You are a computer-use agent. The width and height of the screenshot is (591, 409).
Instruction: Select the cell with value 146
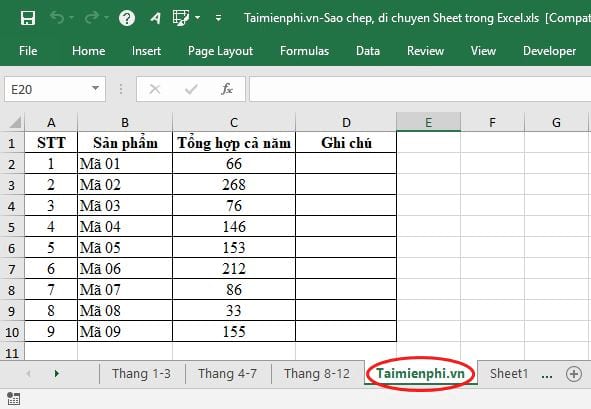click(234, 227)
